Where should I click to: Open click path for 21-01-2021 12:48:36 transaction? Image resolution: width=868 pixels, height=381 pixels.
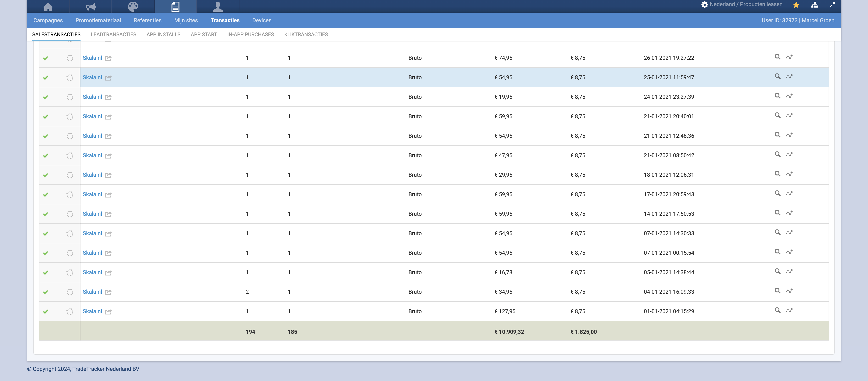(789, 135)
